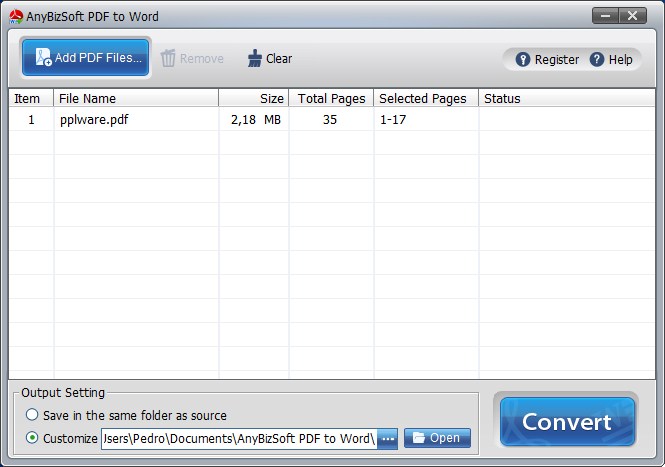Sort by the Item column header
The width and height of the screenshot is (665, 467).
coord(31,98)
